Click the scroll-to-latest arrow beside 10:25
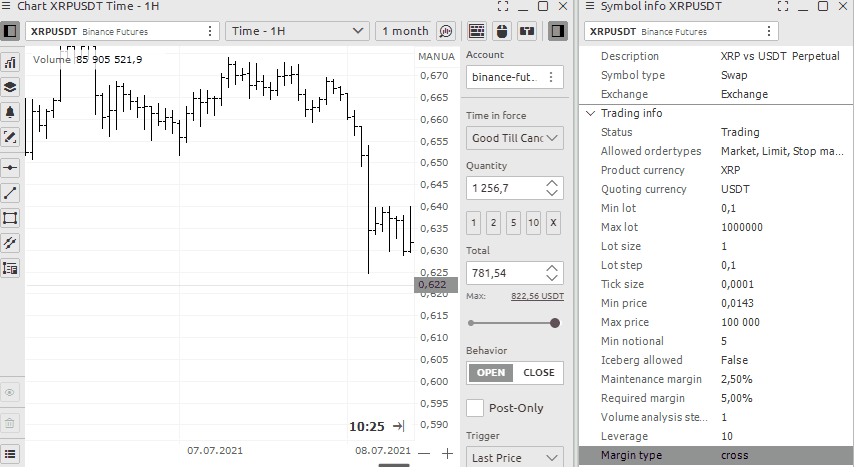Viewport: 854px width, 467px height. (398, 426)
